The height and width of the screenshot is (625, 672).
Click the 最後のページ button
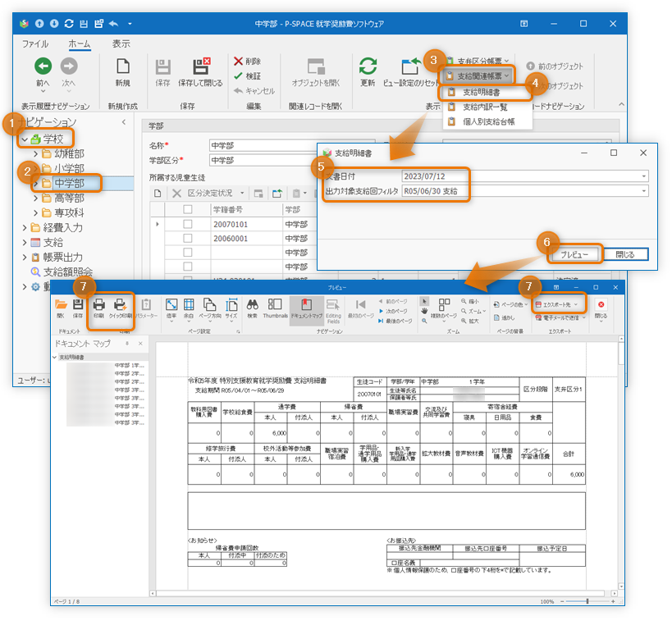click(x=395, y=321)
